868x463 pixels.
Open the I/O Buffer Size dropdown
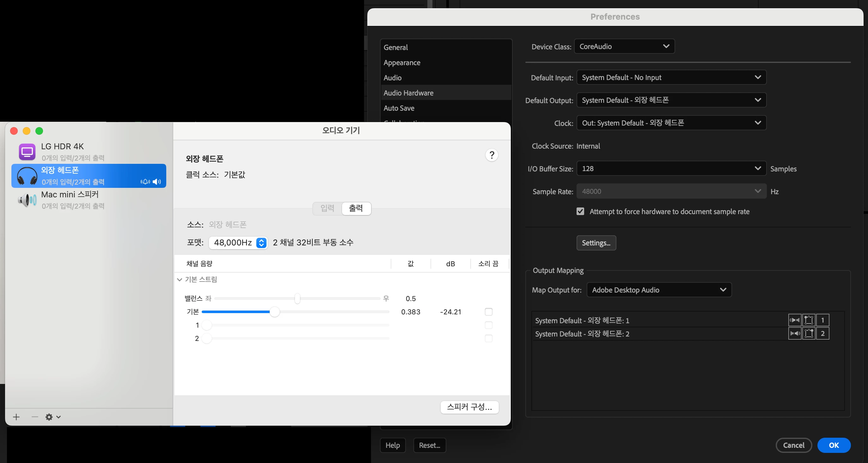(671, 169)
